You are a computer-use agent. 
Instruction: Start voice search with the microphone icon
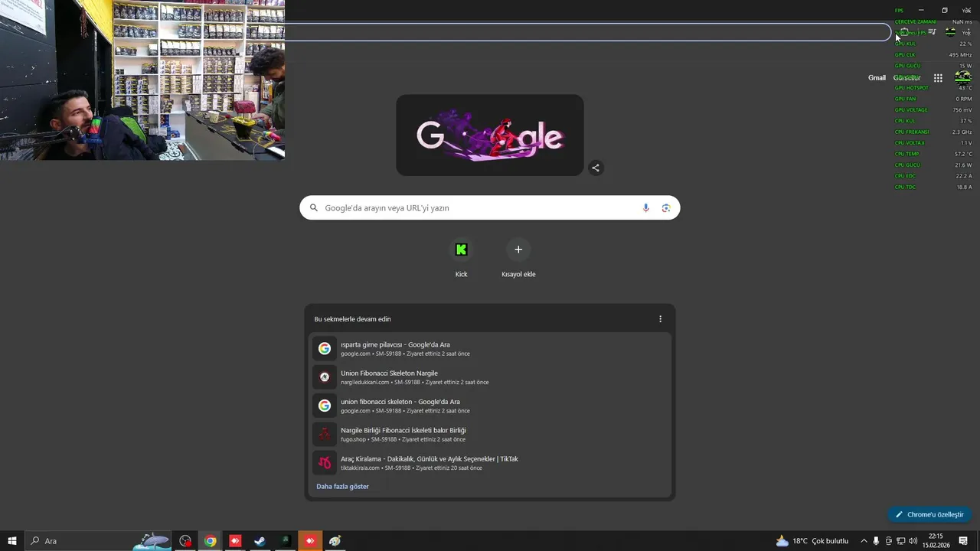click(x=645, y=208)
